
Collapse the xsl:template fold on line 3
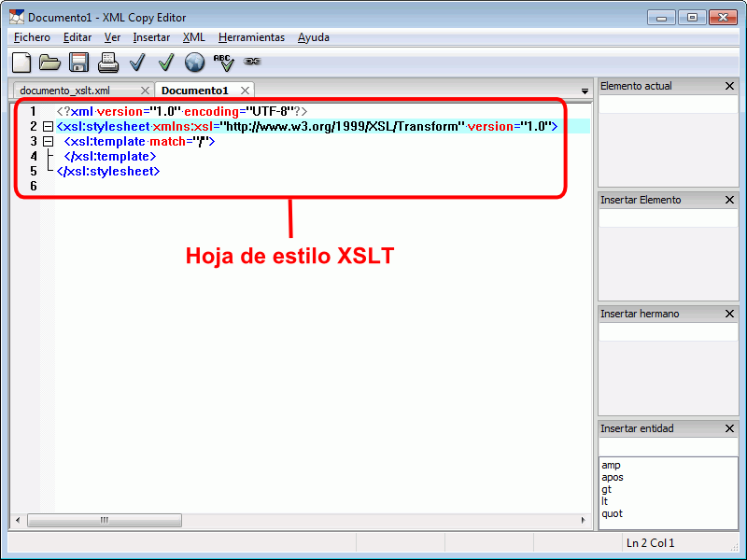pos(49,141)
